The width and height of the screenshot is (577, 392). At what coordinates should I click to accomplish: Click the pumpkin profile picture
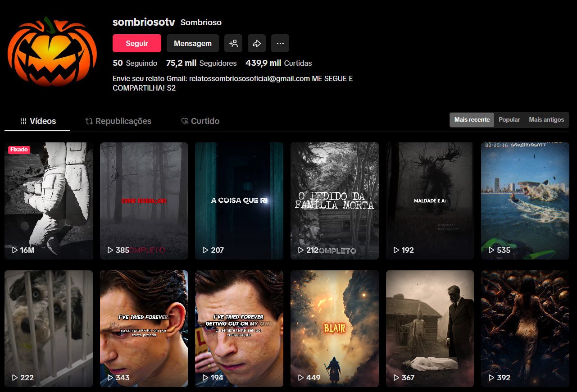(x=51, y=52)
